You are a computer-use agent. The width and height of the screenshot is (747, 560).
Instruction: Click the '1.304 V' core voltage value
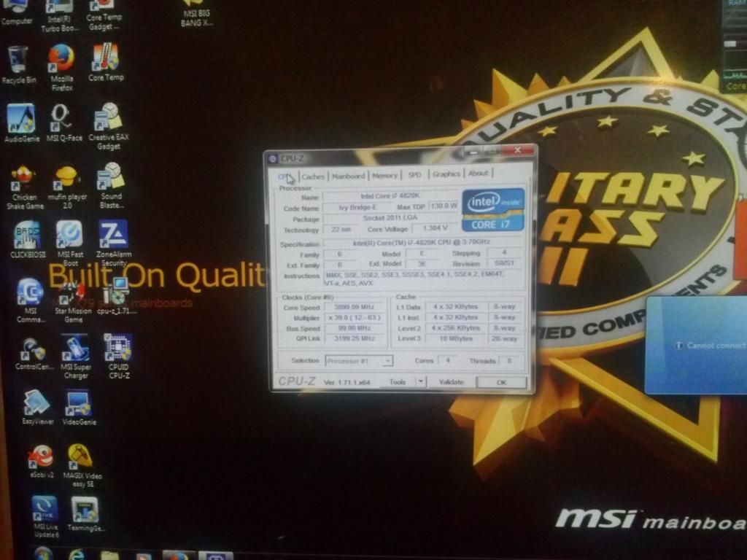pos(435,228)
